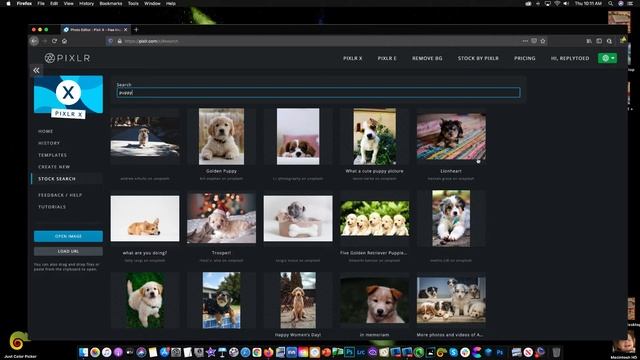Image resolution: width=640 pixels, height=360 pixels.
Task: Select HISTORY in the sidebar
Action: [x=49, y=143]
